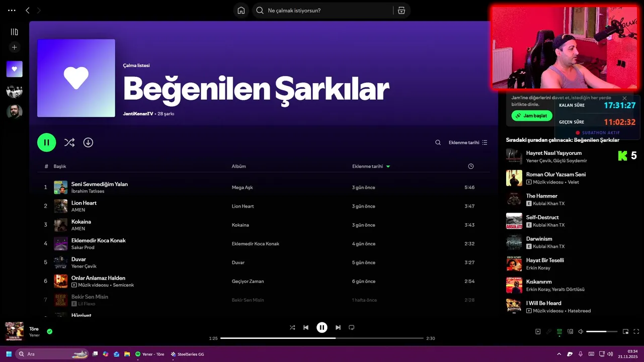Open the microphone tray icon
Viewport: 644px width, 362px height.
tap(580, 354)
